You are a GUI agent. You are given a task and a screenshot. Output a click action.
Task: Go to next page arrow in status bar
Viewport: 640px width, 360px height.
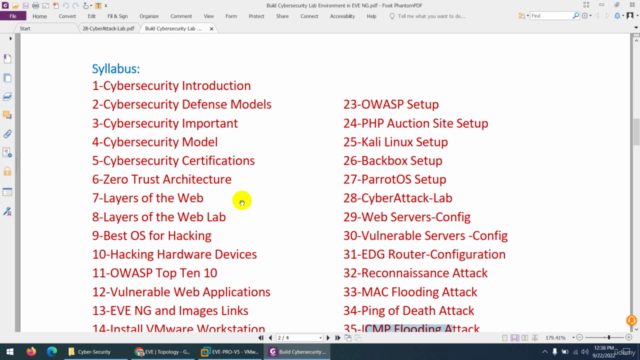pyautogui.click(x=328, y=338)
